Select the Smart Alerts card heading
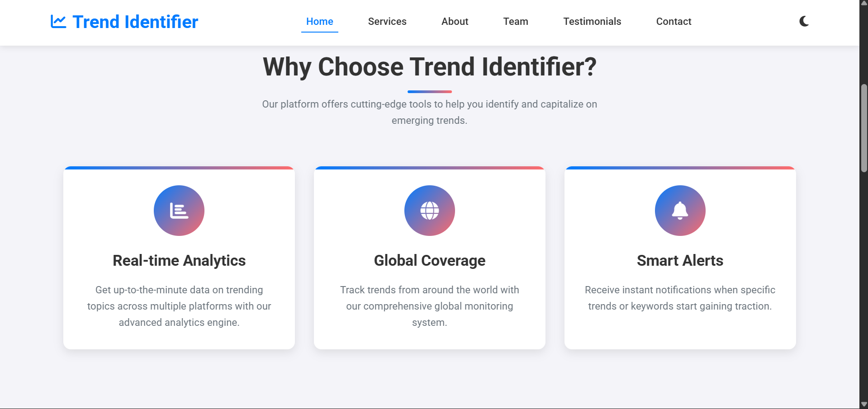Image resolution: width=868 pixels, height=409 pixels. [680, 261]
